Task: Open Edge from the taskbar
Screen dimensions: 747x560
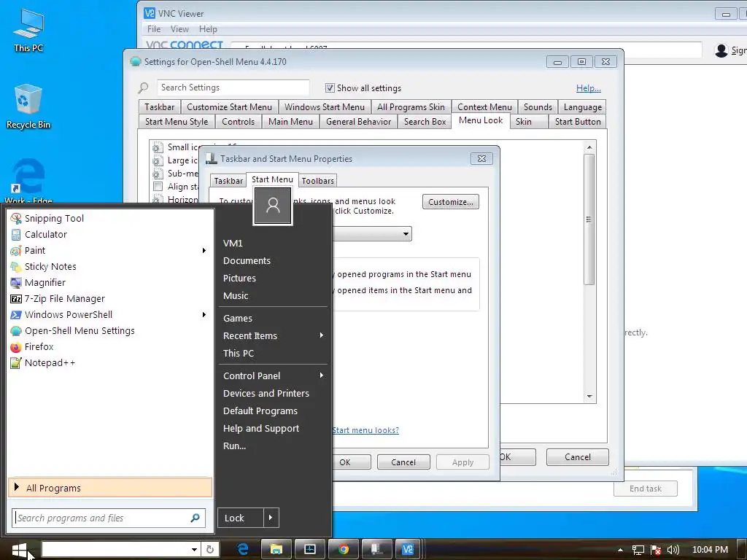Action: pyautogui.click(x=244, y=550)
